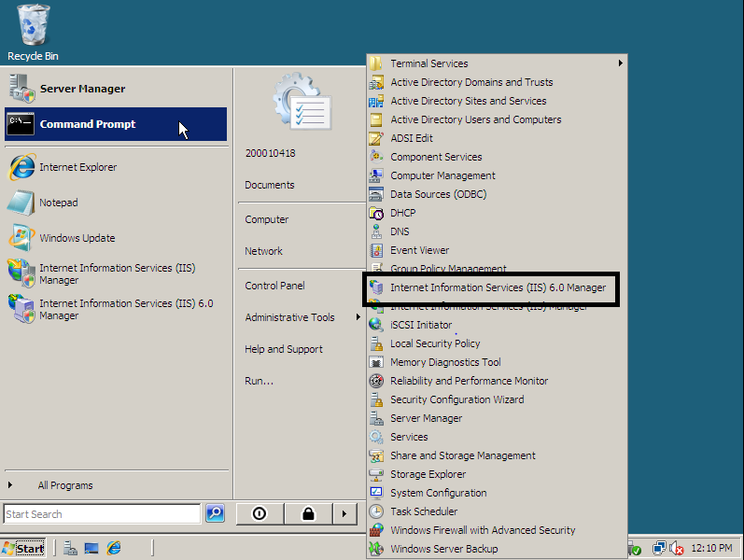Image resolution: width=744 pixels, height=560 pixels.
Task: Open Share and Storage Management
Action: (498, 455)
